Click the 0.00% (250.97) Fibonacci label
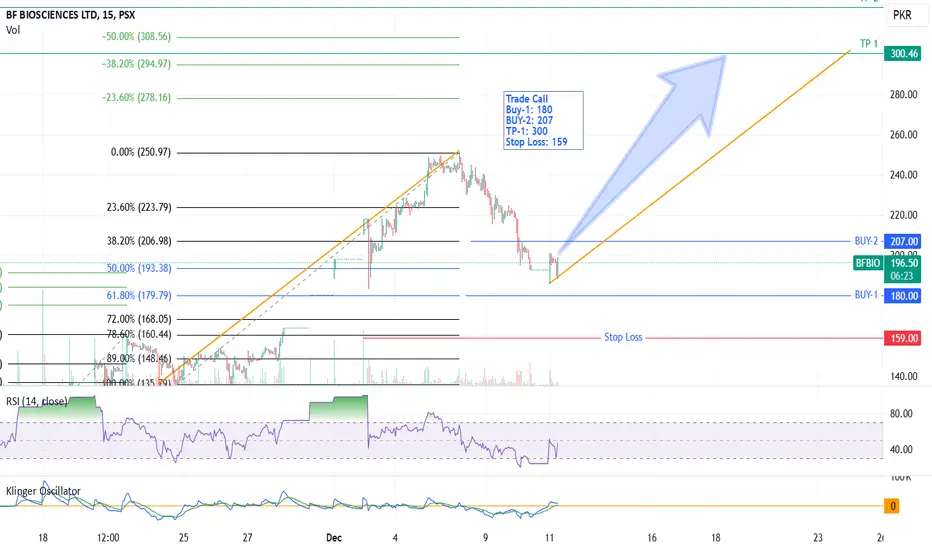This screenshot has width=932, height=550. tap(141, 152)
